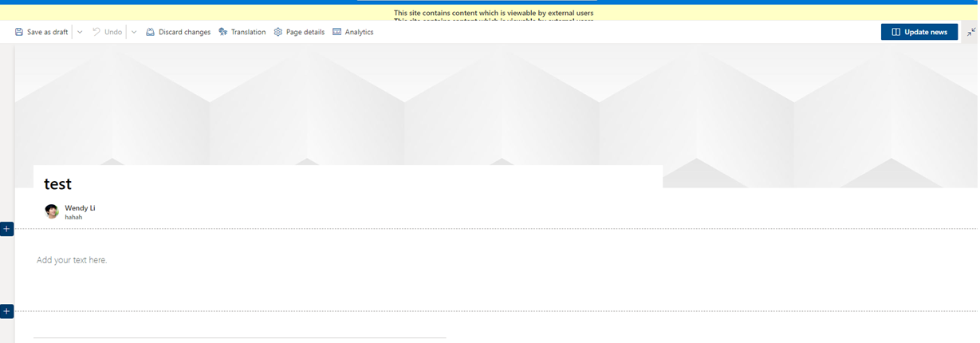The height and width of the screenshot is (343, 980).
Task: Click the collapse arrows icon beside Update news
Action: click(971, 32)
